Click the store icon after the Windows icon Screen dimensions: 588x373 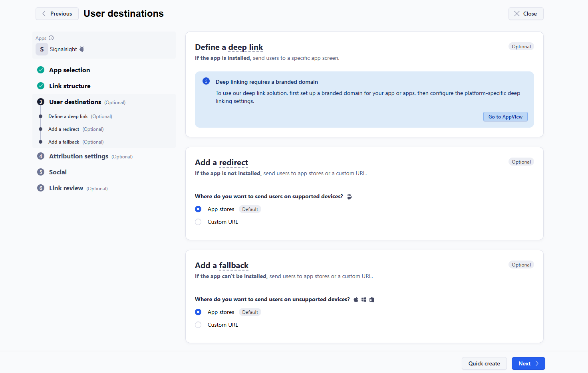(372, 300)
